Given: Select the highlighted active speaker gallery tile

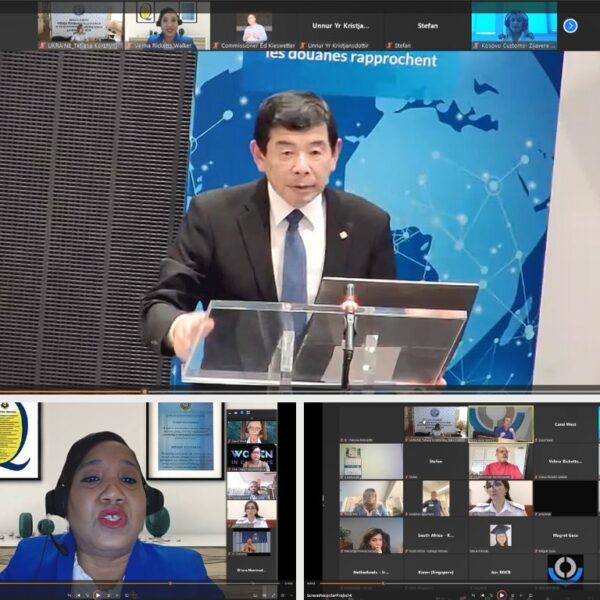Looking at the screenshot, I should (501, 424).
